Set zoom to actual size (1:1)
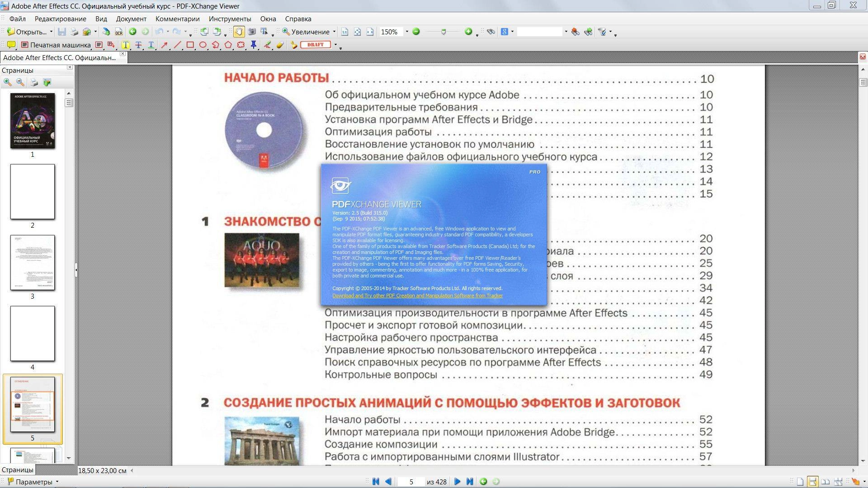868x488 pixels. coord(344,32)
